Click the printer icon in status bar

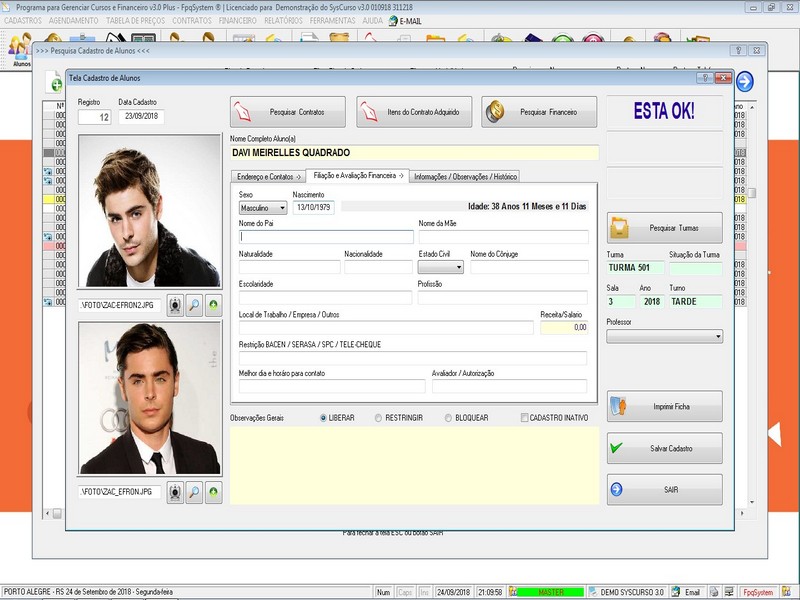tap(714, 592)
